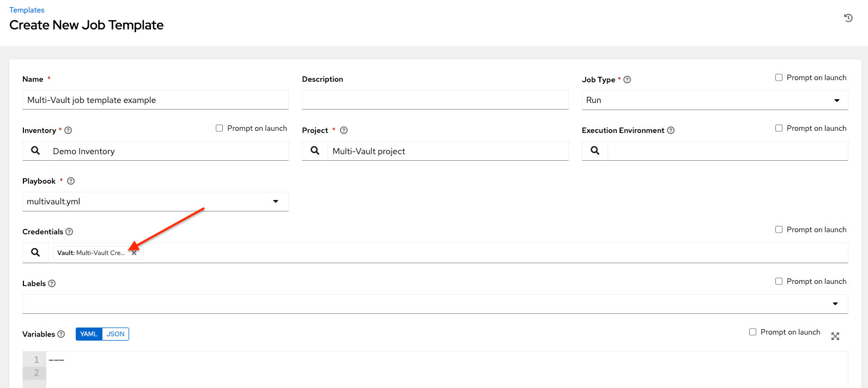
Task: Open the Job Type Run dropdown
Action: click(715, 100)
